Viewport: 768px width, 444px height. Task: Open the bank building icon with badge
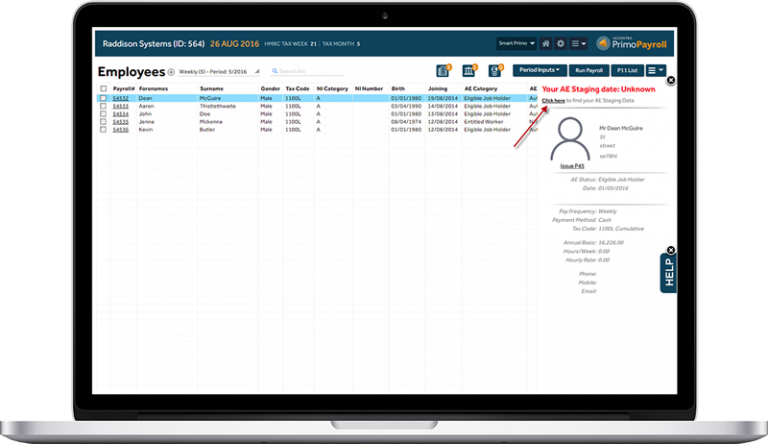[x=469, y=71]
